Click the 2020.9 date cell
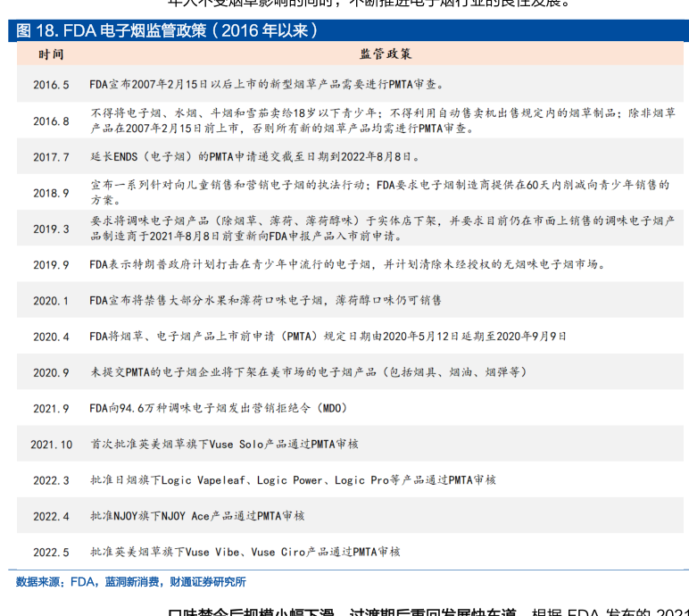Image resolution: width=689 pixels, height=616 pixels. click(51, 372)
